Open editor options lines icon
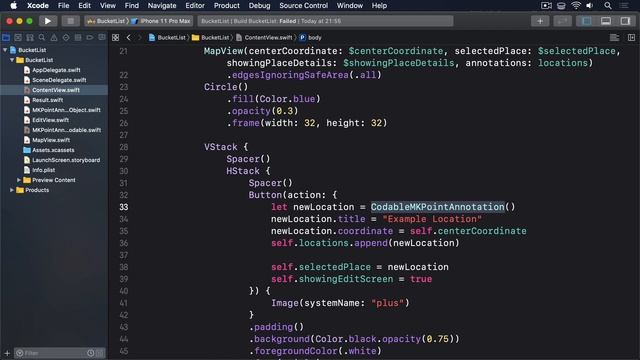This screenshot has width=640, height=360. [x=614, y=38]
